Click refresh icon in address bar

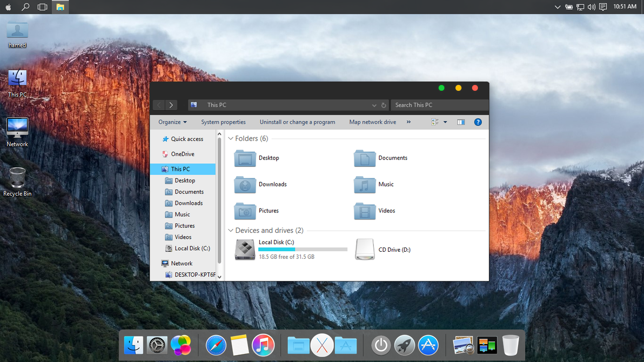(x=384, y=105)
